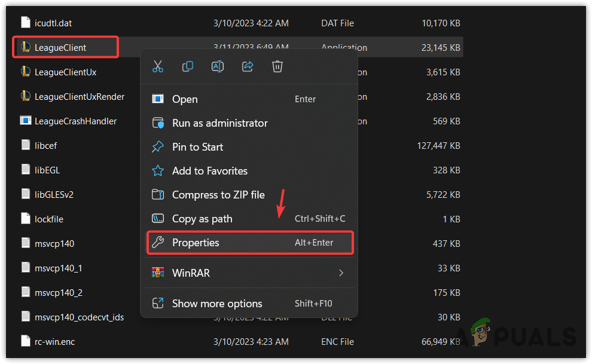The height and width of the screenshot is (364, 592).
Task: Choose Compress to ZIP file
Action: 249,195
